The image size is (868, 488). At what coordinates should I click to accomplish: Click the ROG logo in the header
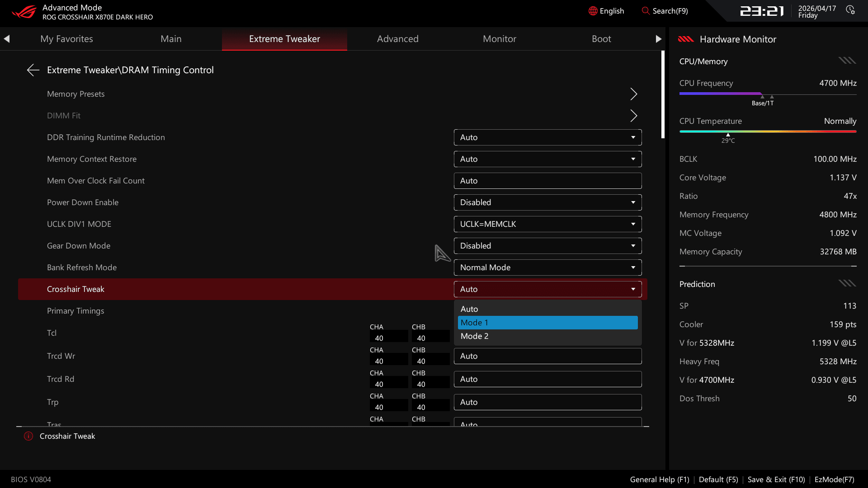pos(24,12)
